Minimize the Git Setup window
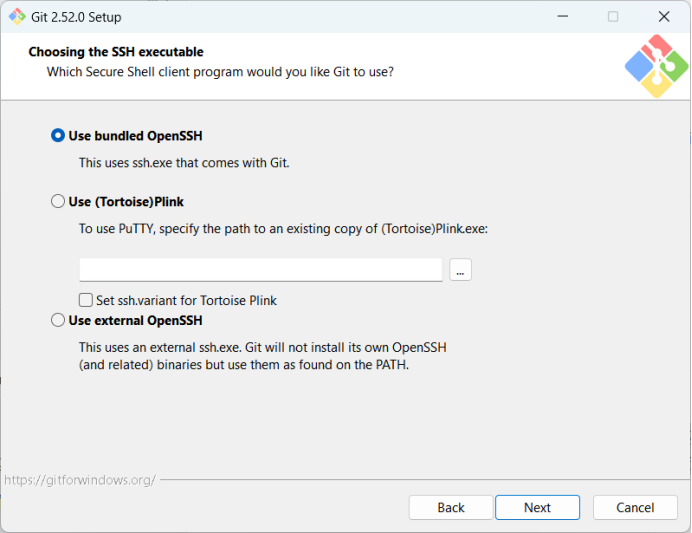This screenshot has height=533, width=692. pos(563,16)
